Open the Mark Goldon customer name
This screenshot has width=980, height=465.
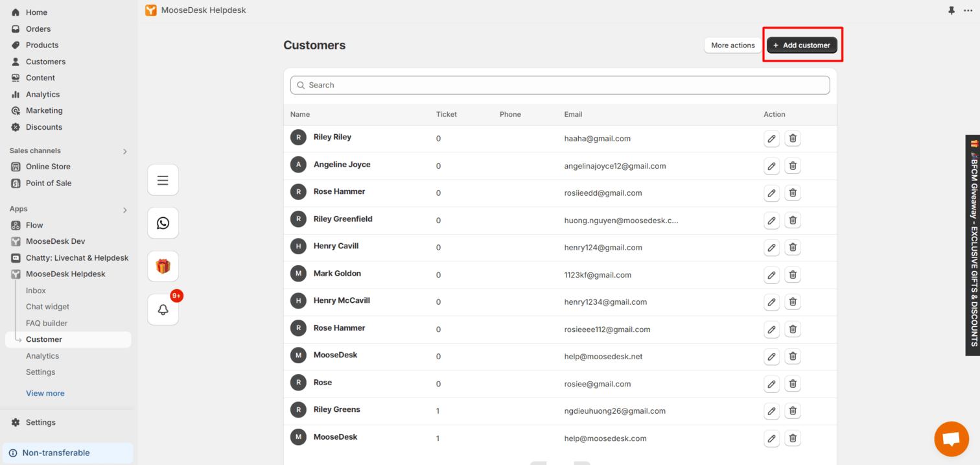tap(337, 273)
